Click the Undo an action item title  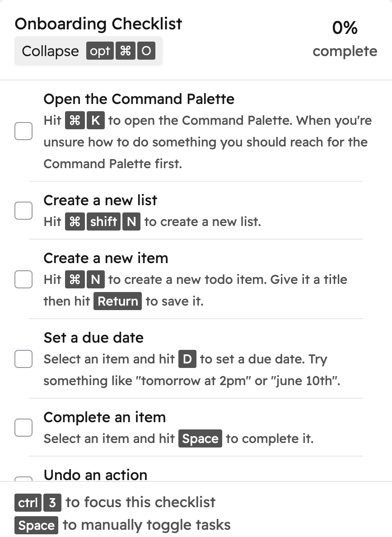(x=95, y=475)
